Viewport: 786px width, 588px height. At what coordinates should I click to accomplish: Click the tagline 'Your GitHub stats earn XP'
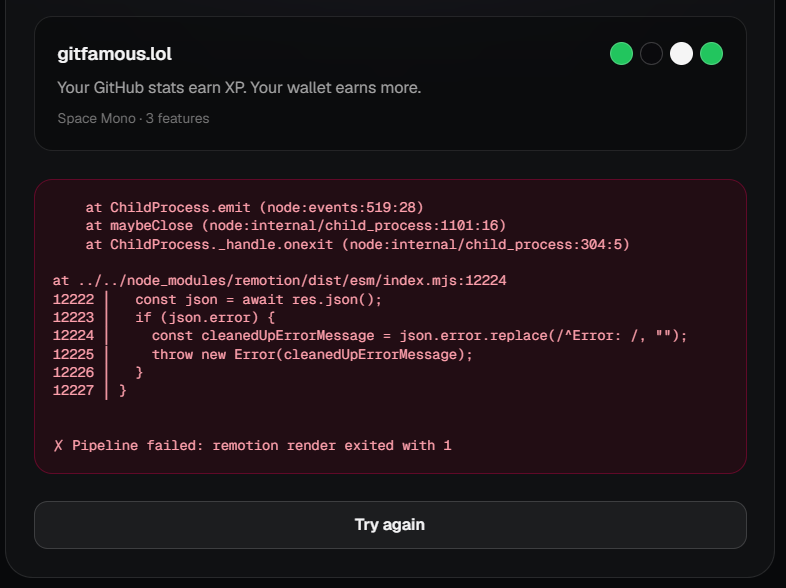tap(239, 88)
